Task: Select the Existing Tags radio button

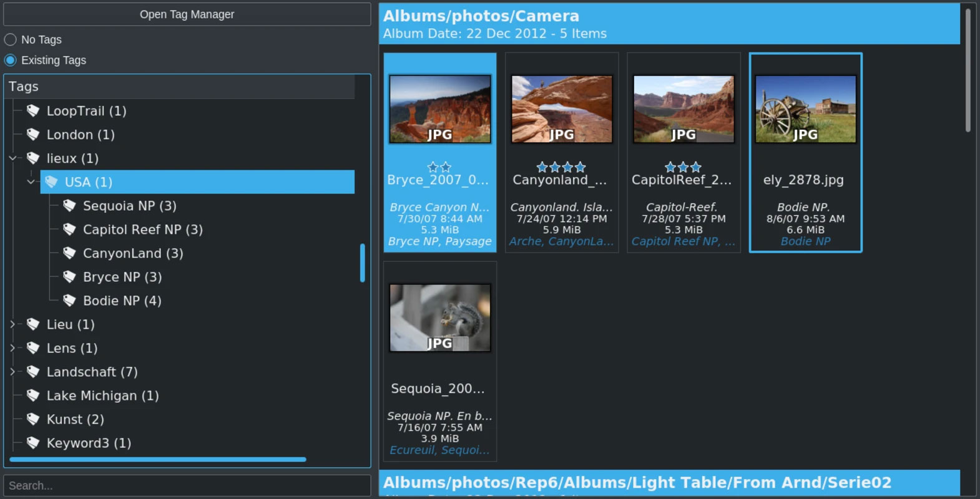Action: 11,61
